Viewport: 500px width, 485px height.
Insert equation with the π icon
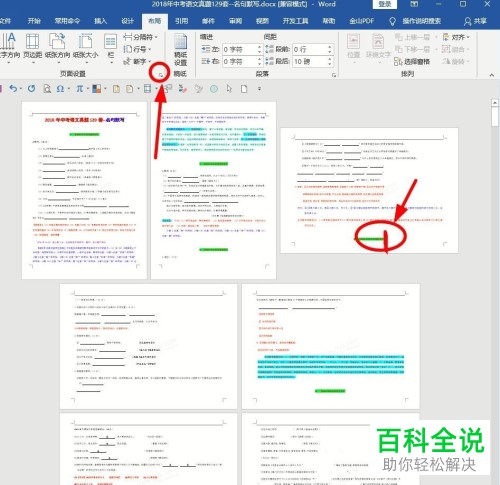tap(79, 89)
